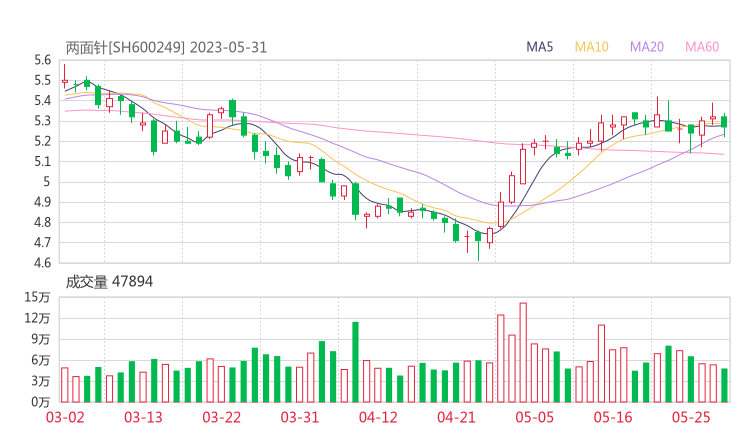Click the 成交量 47894 volume label
740x440 pixels.
(x=109, y=282)
